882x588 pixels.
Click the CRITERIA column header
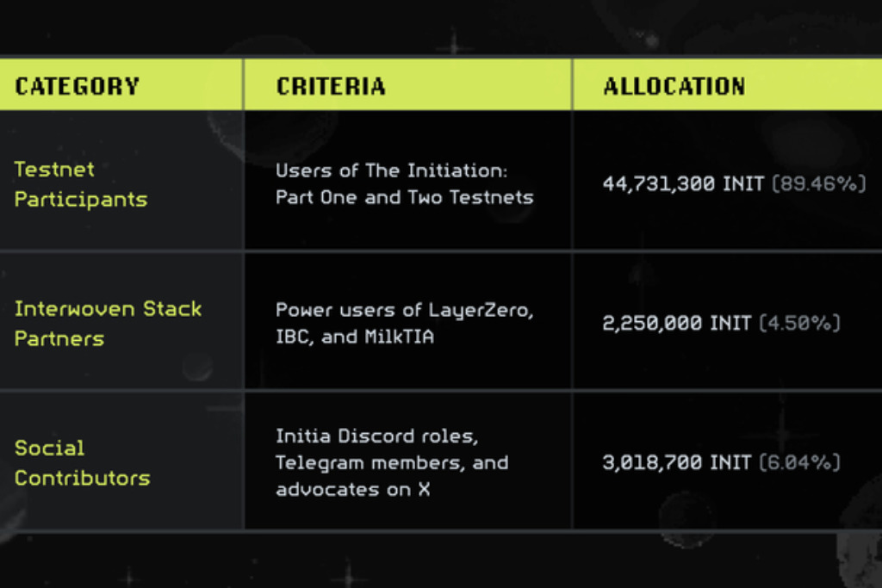[x=331, y=87]
